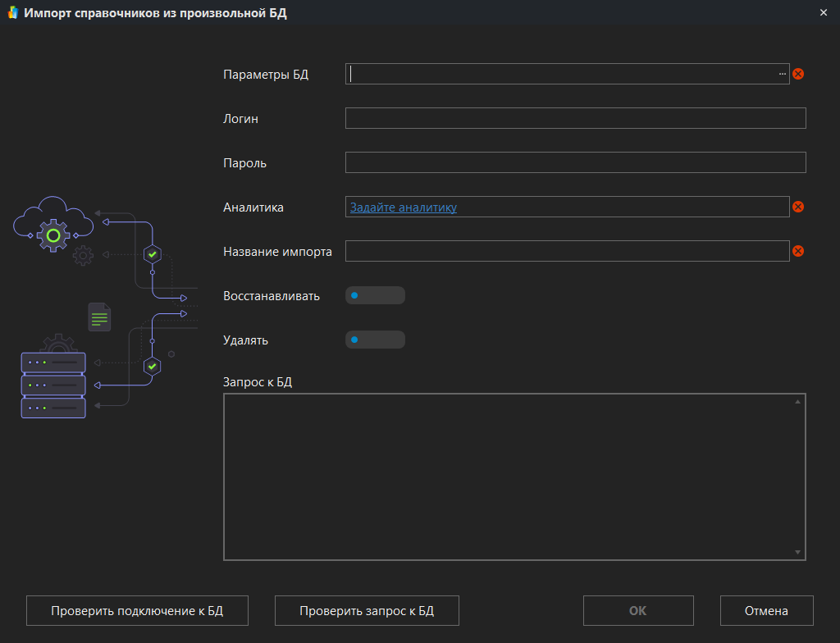Open the Задайте аналитику link
Screen dimensions: 840x643
coord(404,207)
